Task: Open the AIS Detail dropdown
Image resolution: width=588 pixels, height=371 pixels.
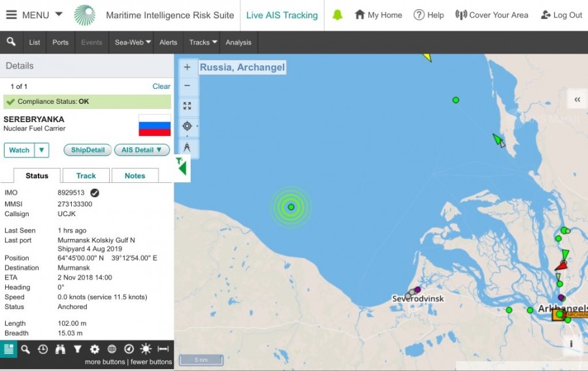Action: pyautogui.click(x=142, y=150)
